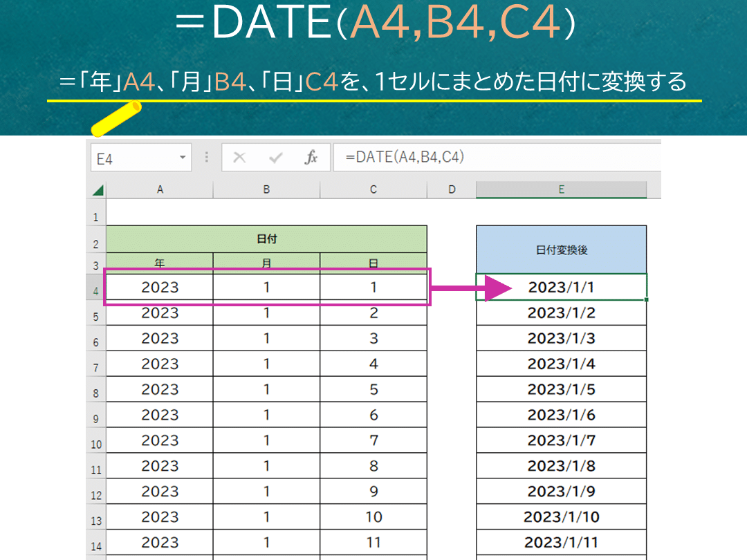The width and height of the screenshot is (747, 560).
Task: Click the Cancel X icon in the formula bar
Action: [x=241, y=157]
